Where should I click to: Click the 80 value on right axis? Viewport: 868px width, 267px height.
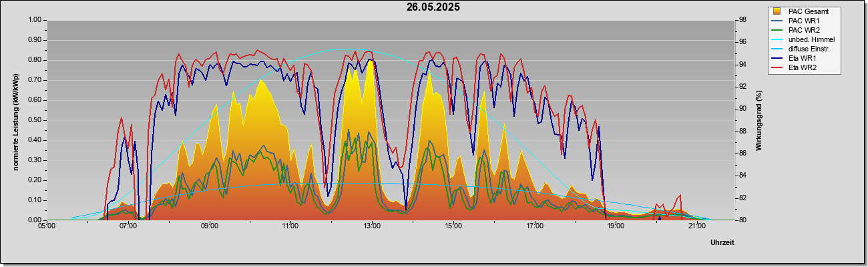[742, 220]
